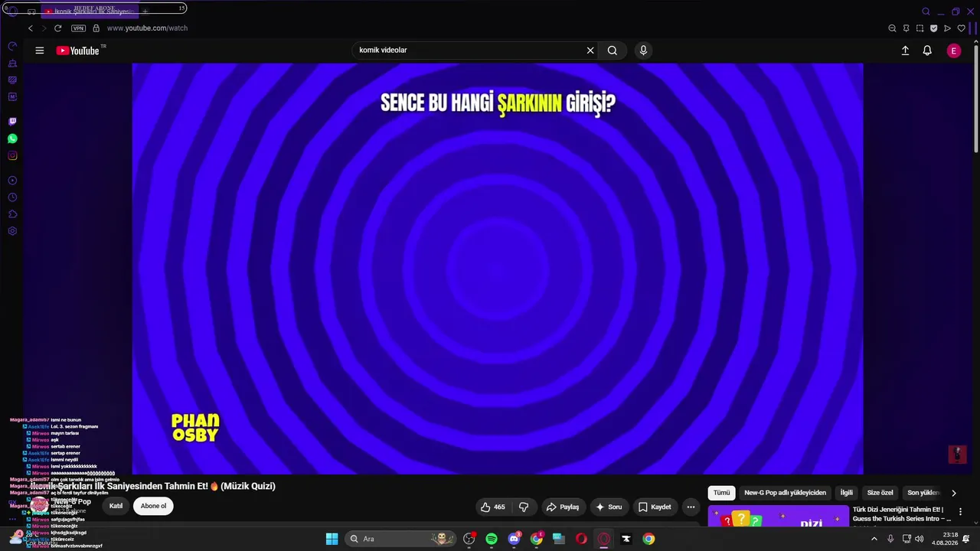Viewport: 980px width, 551px height.
Task: Open Spotify from the taskbar
Action: pyautogui.click(x=492, y=539)
